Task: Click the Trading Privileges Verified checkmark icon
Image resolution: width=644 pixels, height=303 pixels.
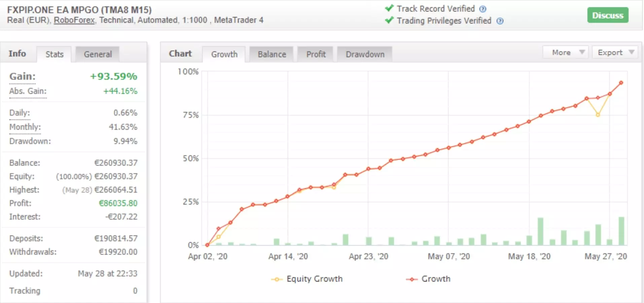Action: click(389, 20)
